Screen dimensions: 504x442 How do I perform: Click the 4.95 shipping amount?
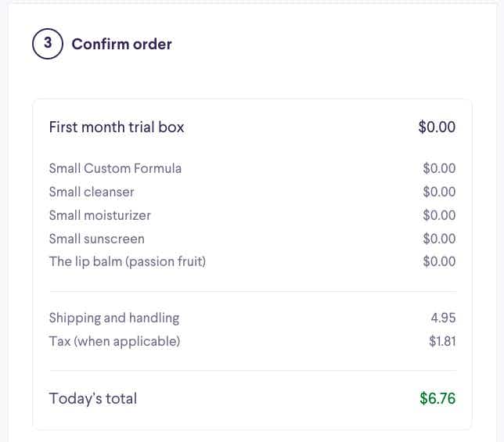(443, 318)
